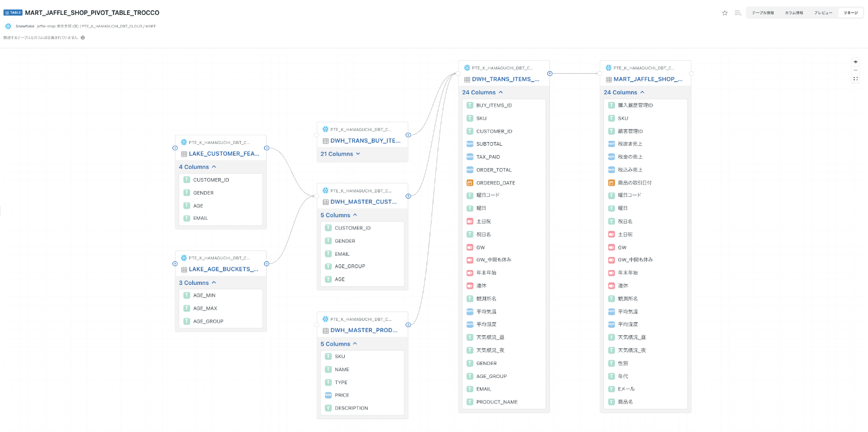This screenshot has height=432, width=868.
Task: Collapse 24 Columns list of MART_JAFFLE_SHOP
Action: click(x=625, y=92)
